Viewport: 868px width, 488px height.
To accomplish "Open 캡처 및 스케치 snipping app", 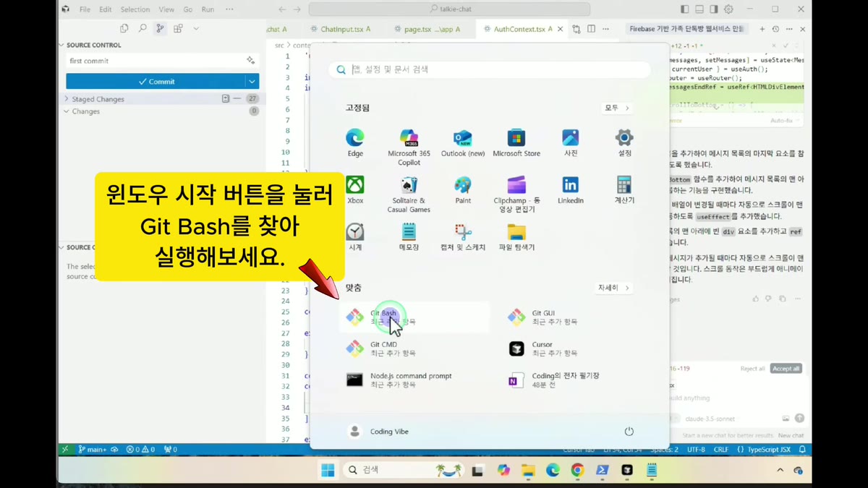I will [x=463, y=236].
